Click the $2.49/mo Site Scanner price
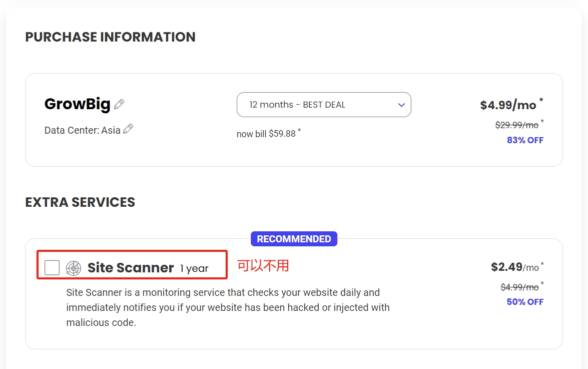The image size is (588, 369). (x=514, y=267)
